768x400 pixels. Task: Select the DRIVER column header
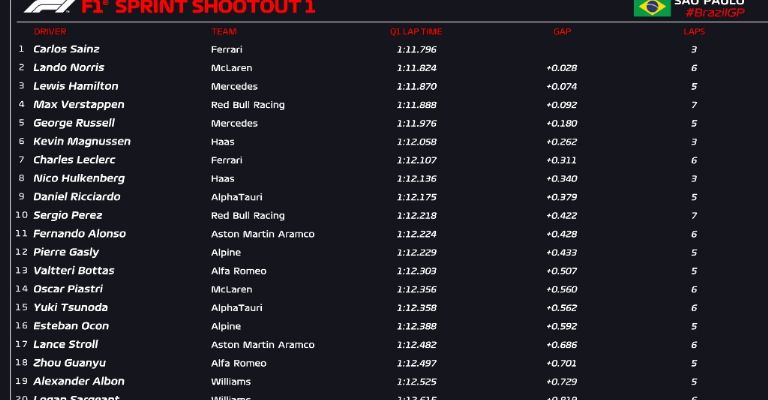[50, 31]
